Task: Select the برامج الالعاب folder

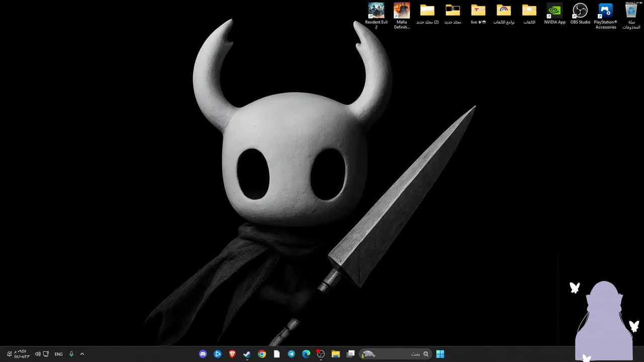Action: [504, 14]
